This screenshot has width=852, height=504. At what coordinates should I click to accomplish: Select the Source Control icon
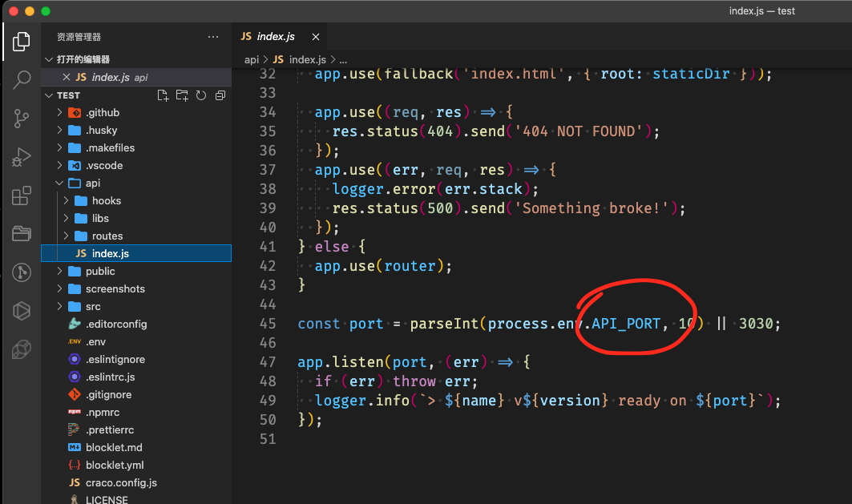point(21,118)
